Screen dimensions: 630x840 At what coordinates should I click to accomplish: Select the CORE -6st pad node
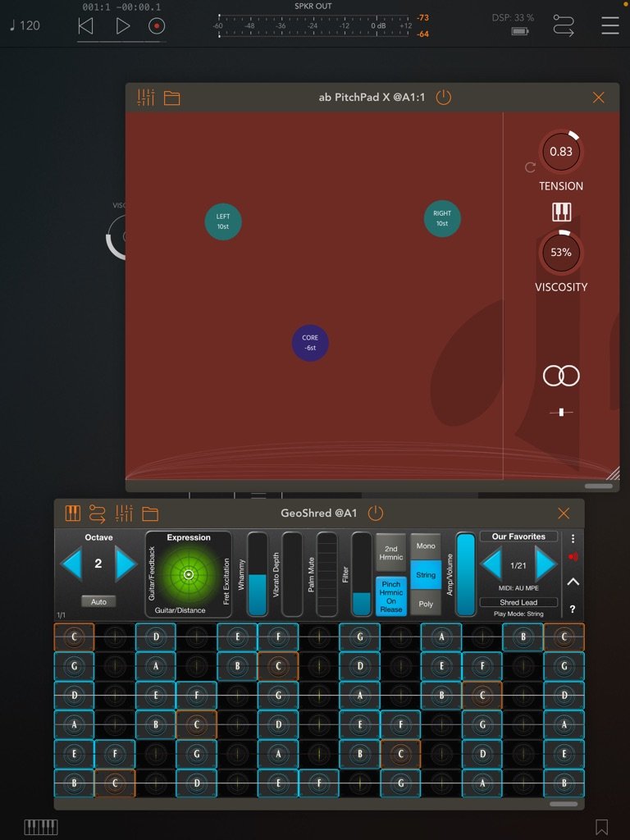click(x=310, y=343)
